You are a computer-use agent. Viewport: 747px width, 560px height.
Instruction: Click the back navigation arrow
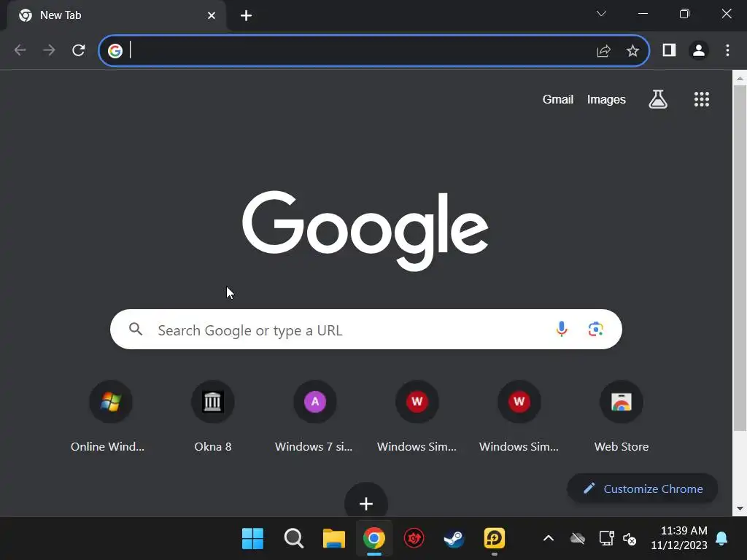point(20,50)
